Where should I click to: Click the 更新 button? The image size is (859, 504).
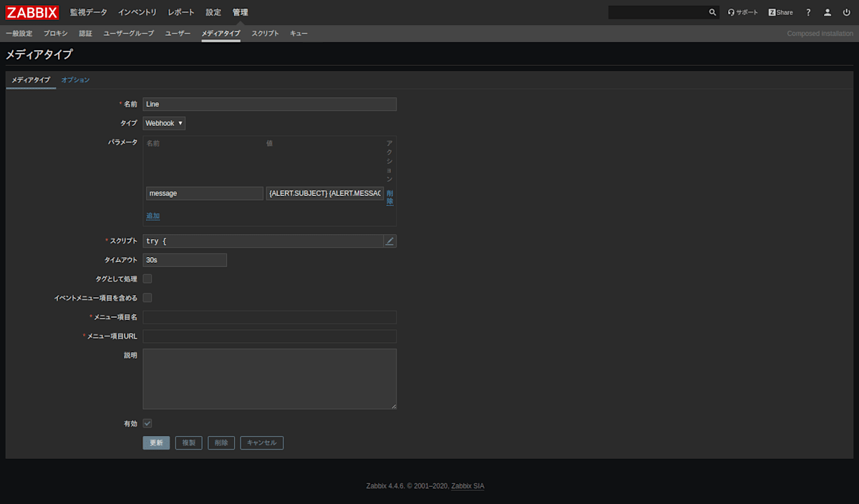(157, 443)
